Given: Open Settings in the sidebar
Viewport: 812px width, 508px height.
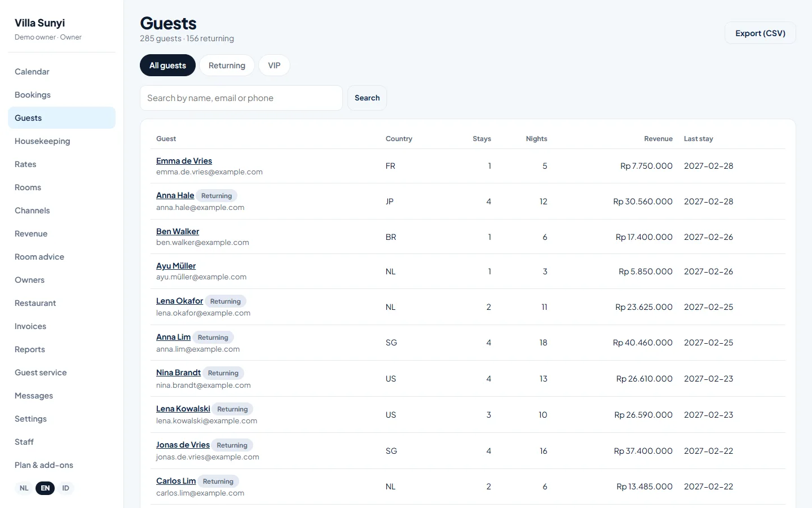Looking at the screenshot, I should 61,419.
